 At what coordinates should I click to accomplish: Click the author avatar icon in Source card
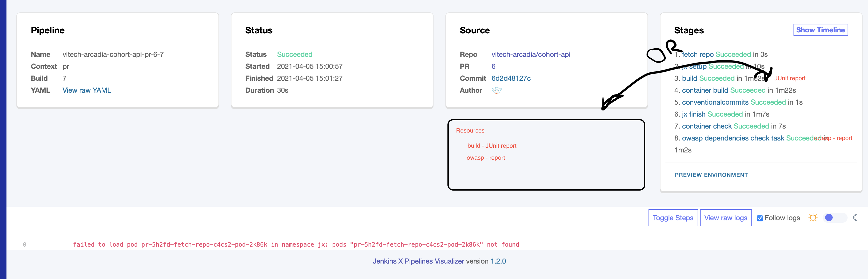click(x=497, y=90)
